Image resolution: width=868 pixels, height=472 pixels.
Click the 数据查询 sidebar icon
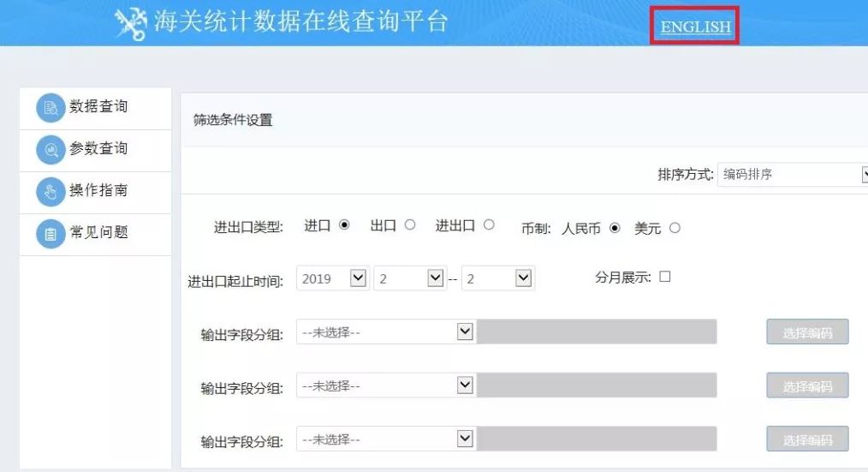(51, 109)
